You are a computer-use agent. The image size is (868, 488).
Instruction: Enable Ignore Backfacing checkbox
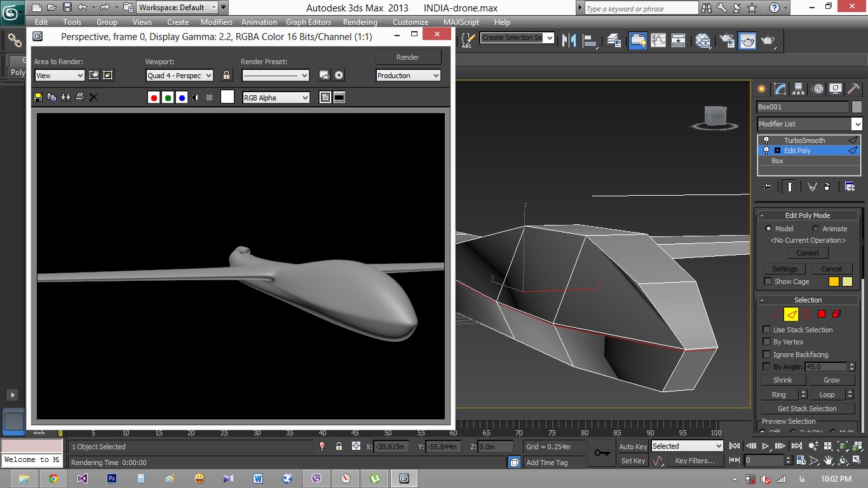pos(767,355)
